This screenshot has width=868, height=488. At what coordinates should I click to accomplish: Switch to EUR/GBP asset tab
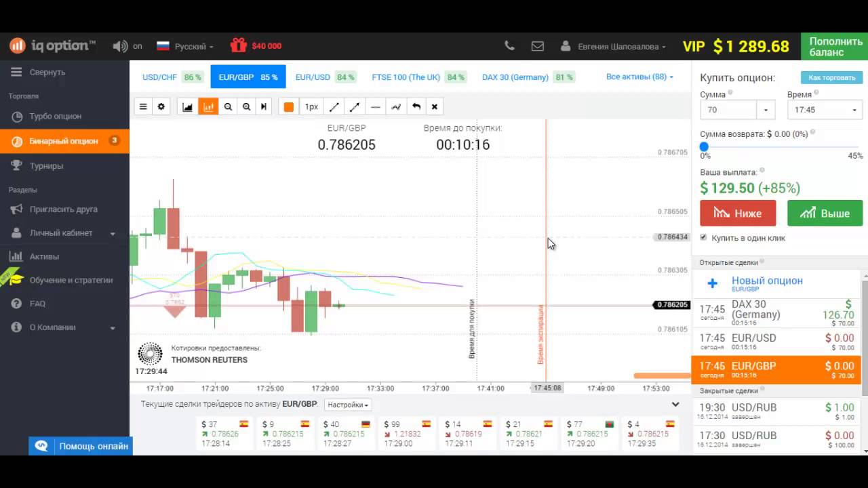click(x=248, y=77)
